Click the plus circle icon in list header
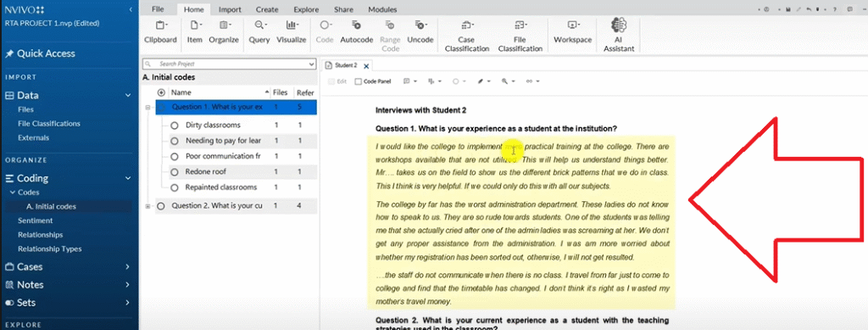Viewport: 868px width, 330px height. tap(161, 93)
